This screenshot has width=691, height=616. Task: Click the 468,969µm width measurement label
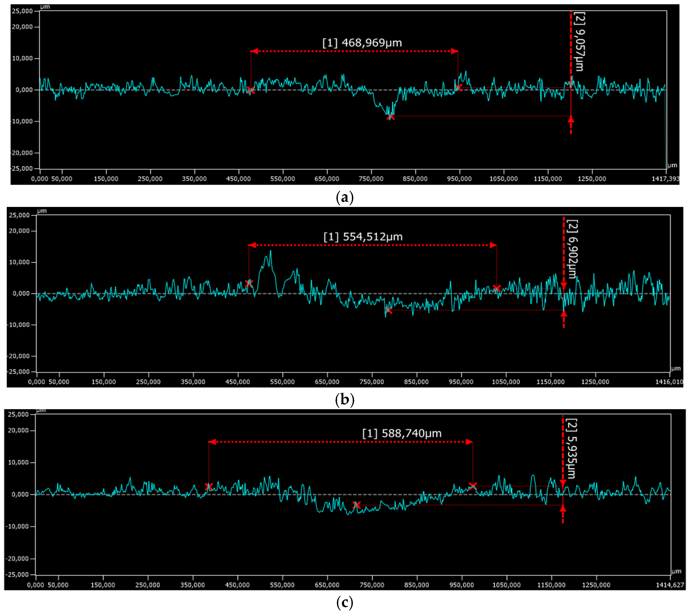coord(362,43)
